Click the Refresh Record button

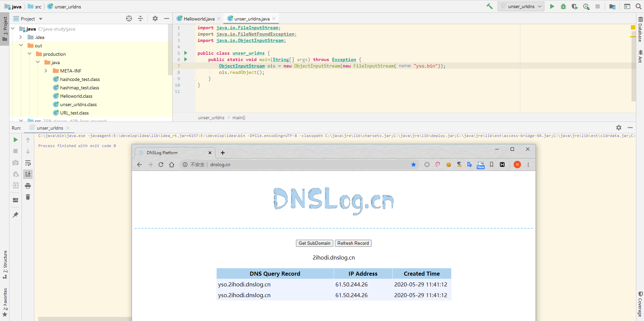[x=353, y=243]
